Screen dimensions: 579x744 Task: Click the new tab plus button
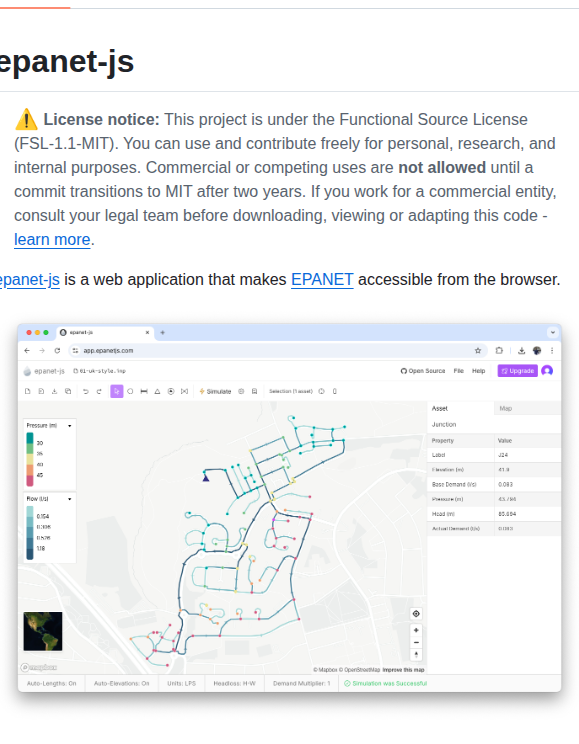pos(162,333)
